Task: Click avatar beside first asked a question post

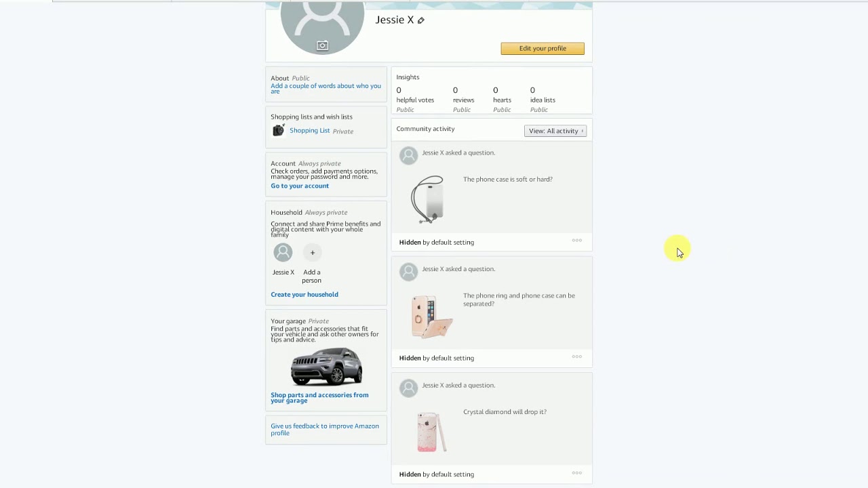Action: tap(408, 155)
